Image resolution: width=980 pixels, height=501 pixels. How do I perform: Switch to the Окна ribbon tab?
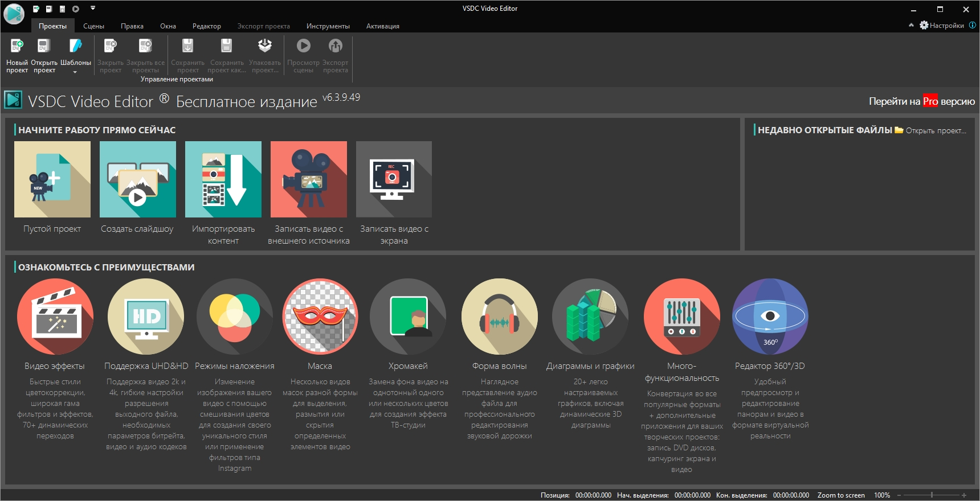coord(168,26)
